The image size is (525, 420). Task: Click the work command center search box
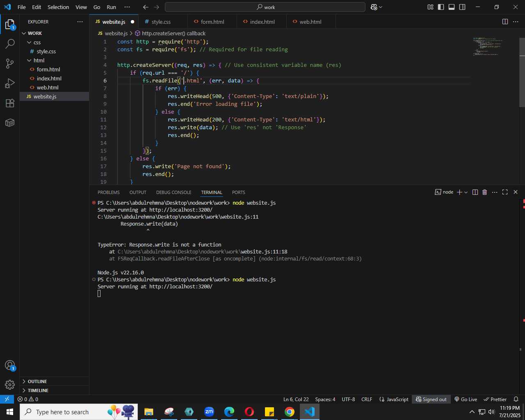265,7
